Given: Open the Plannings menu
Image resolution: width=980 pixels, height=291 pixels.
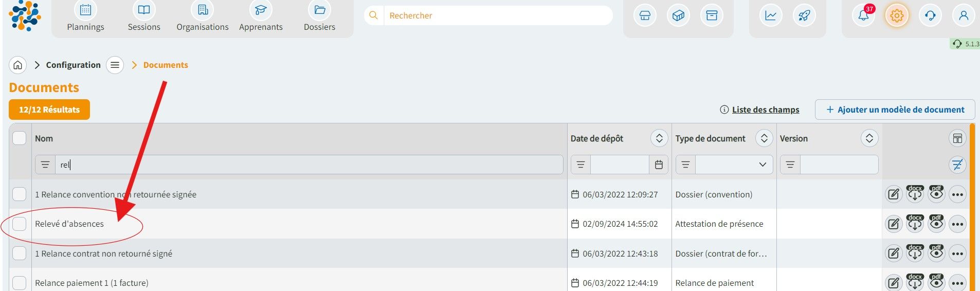Looking at the screenshot, I should (85, 17).
